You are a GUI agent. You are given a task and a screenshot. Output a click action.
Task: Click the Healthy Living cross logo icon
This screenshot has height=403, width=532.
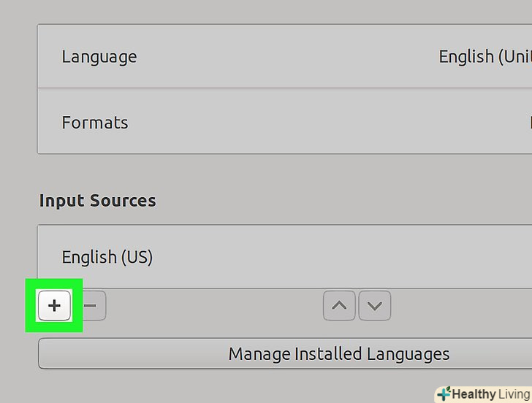click(x=443, y=394)
